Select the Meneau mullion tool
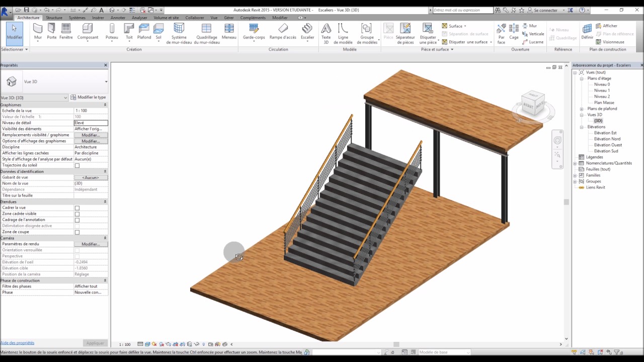This screenshot has width=644, height=362. (229, 32)
